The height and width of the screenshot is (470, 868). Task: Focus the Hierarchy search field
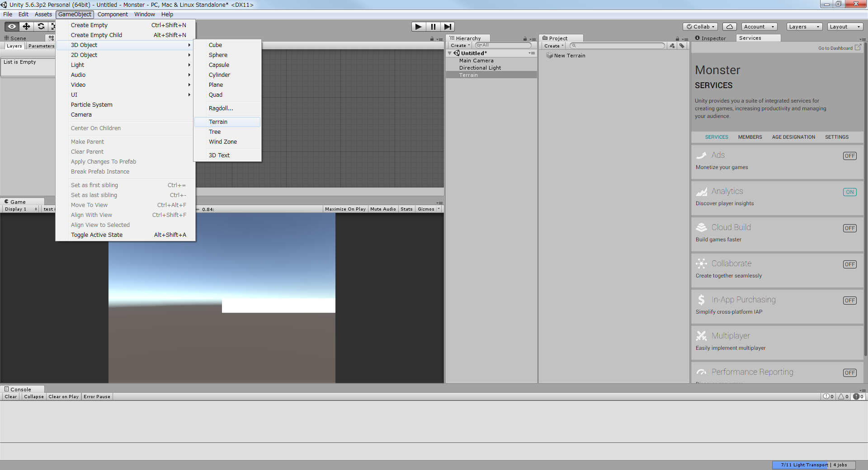click(503, 45)
